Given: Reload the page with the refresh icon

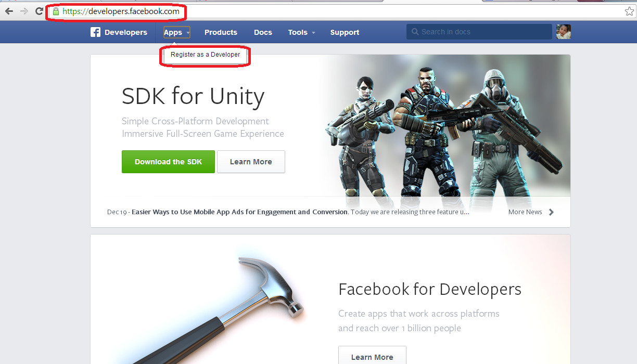Looking at the screenshot, I should click(39, 11).
